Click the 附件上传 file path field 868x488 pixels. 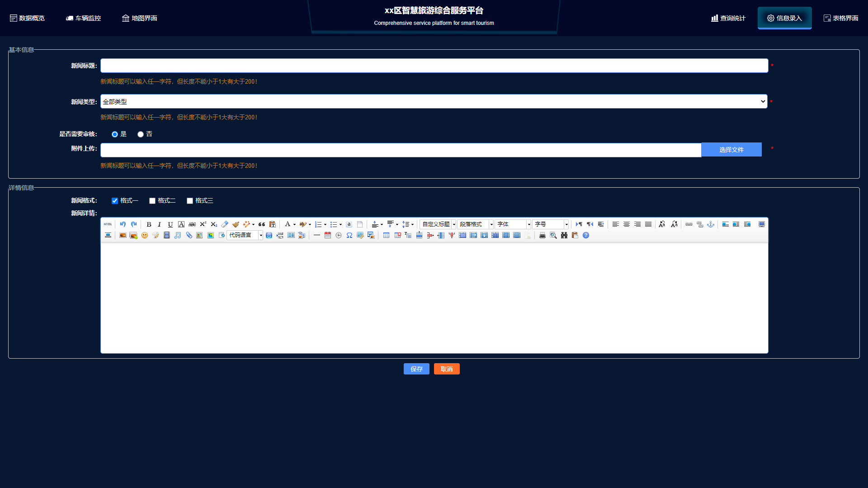pos(401,150)
